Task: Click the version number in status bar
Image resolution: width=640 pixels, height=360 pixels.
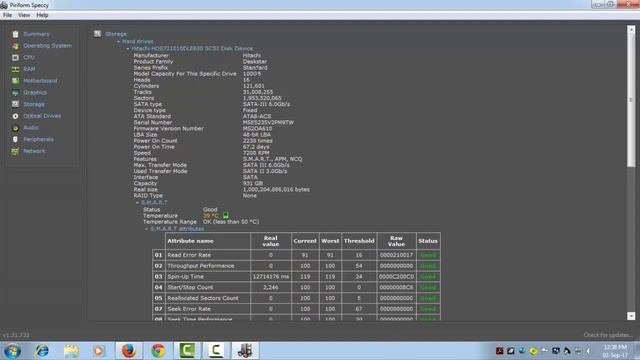Action: [16, 336]
